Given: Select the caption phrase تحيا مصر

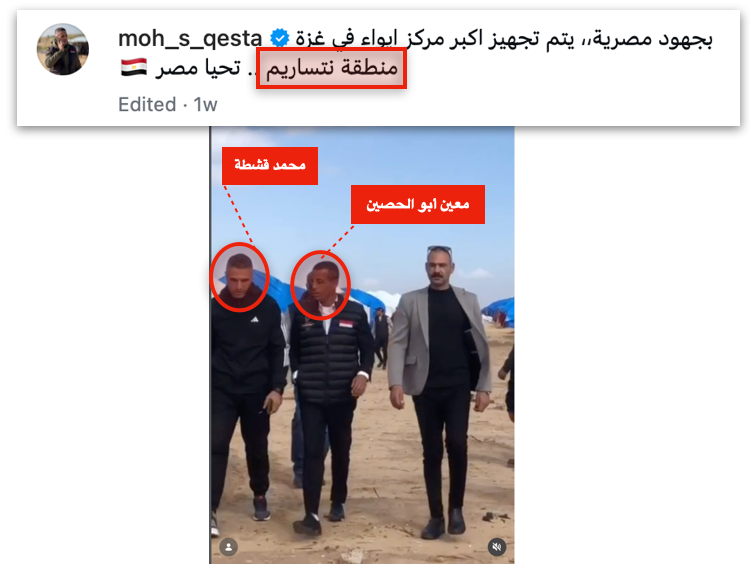Looking at the screenshot, I should tap(198, 67).
